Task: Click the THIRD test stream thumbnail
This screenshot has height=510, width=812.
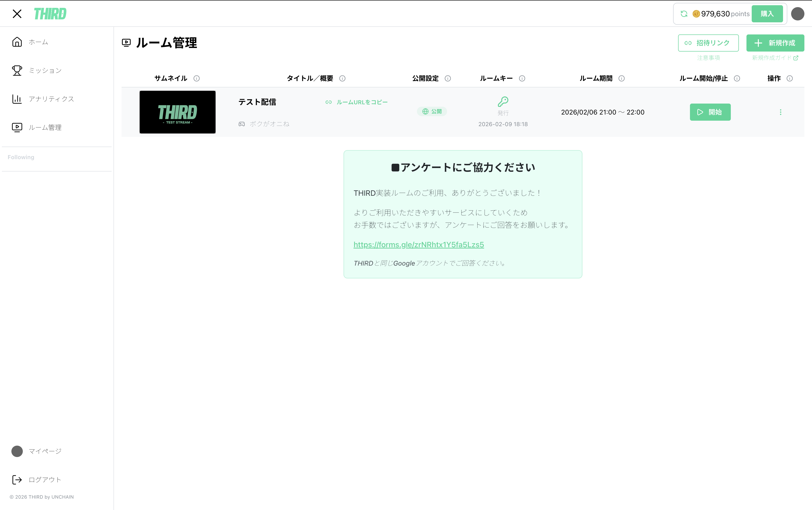Action: click(177, 112)
